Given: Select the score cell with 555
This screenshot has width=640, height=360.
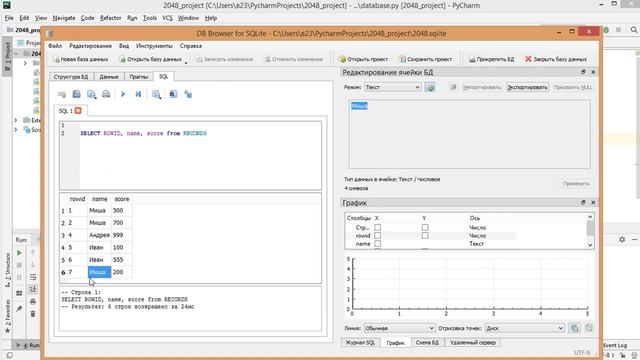Looking at the screenshot, I should pos(122,260).
